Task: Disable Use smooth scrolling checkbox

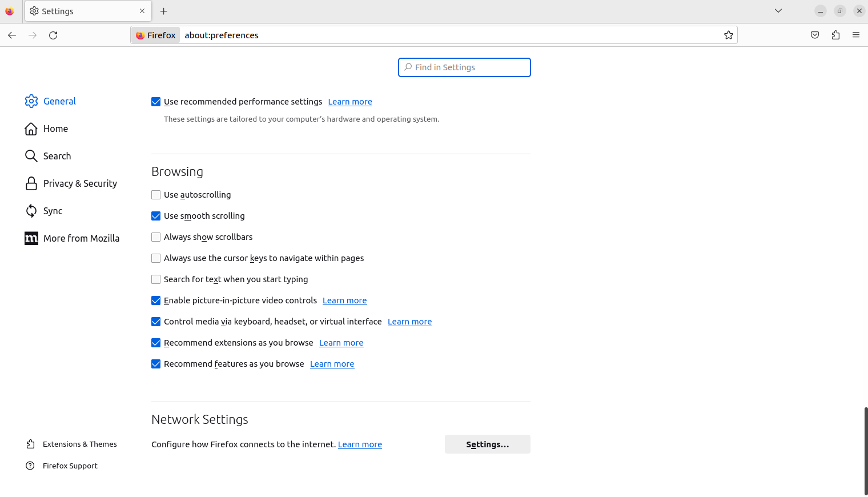Action: tap(156, 216)
